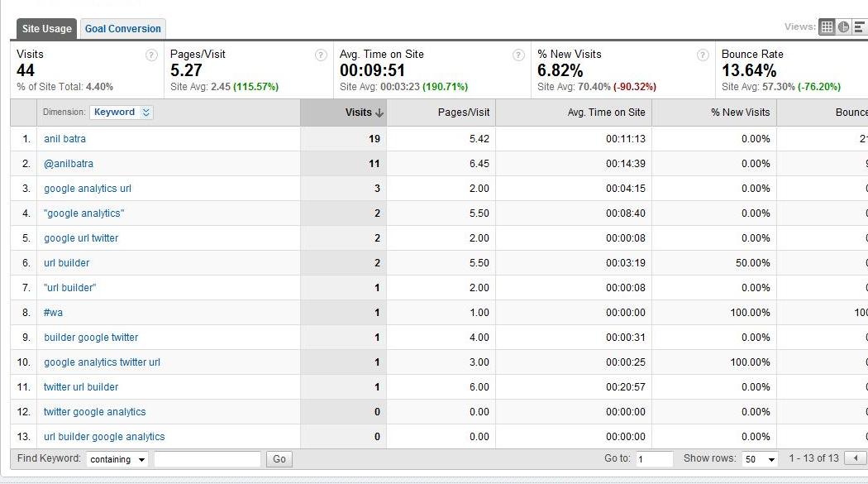Open the Keyword dimension dropdown
The height and width of the screenshot is (484, 868).
[x=122, y=113]
